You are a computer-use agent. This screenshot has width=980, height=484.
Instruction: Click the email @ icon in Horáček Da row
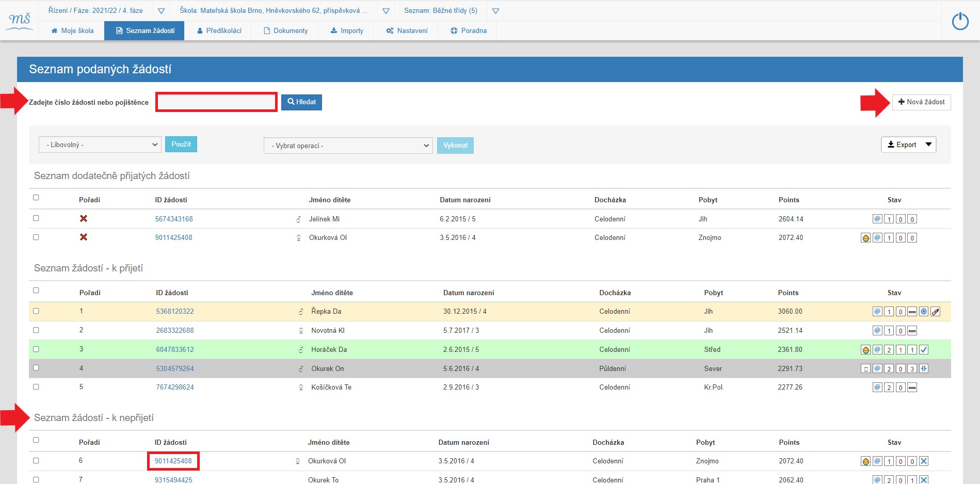tap(877, 349)
